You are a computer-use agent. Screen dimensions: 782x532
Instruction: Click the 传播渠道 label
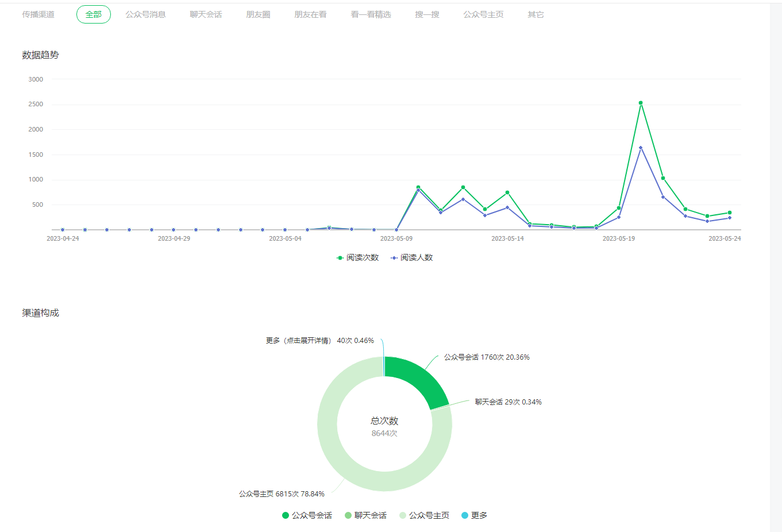(38, 14)
